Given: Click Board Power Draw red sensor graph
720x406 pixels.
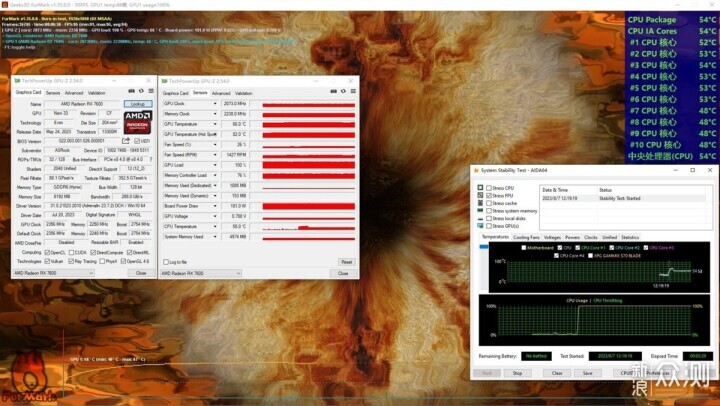Looking at the screenshot, I should (309, 206).
